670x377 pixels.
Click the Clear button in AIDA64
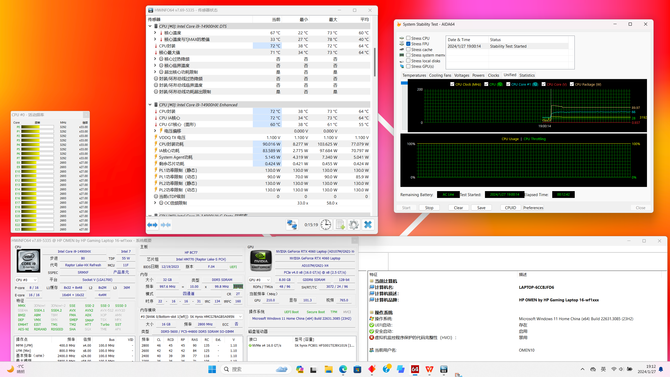click(458, 208)
